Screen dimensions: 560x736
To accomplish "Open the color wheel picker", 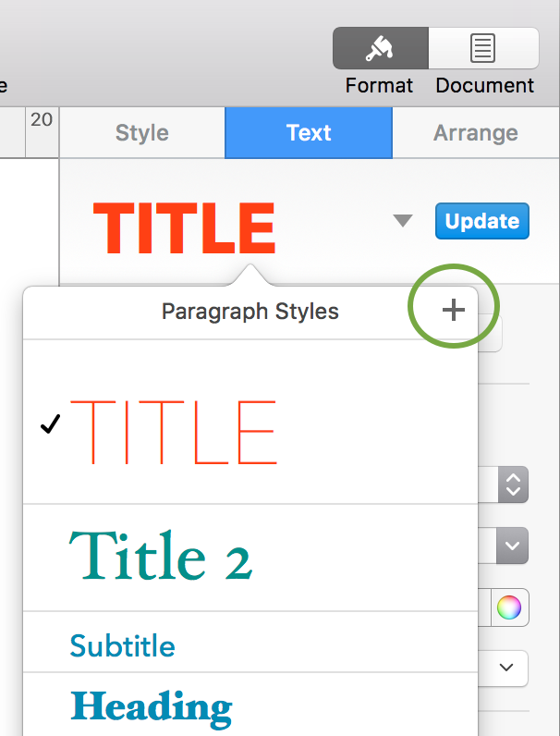I will tap(509, 607).
